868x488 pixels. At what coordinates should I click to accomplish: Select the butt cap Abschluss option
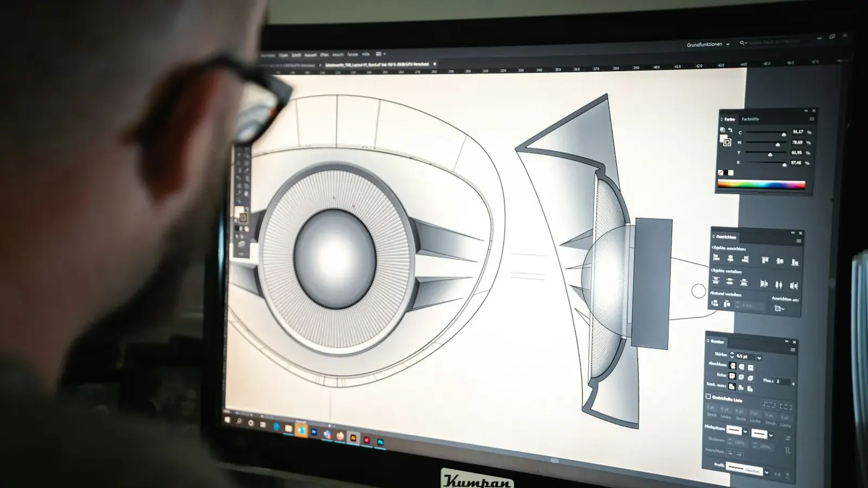(x=732, y=365)
